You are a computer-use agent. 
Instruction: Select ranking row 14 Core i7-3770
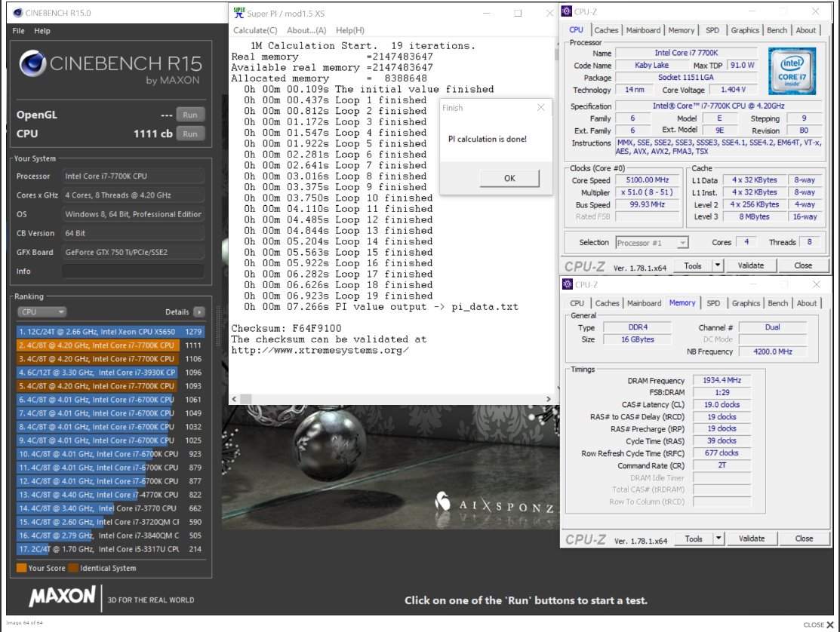point(110,508)
